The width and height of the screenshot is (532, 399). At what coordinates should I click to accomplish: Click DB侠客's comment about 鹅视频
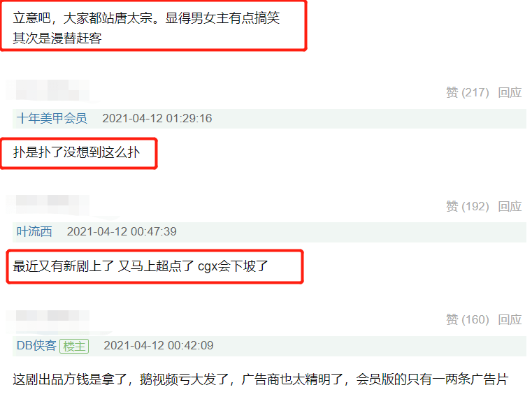(x=261, y=379)
